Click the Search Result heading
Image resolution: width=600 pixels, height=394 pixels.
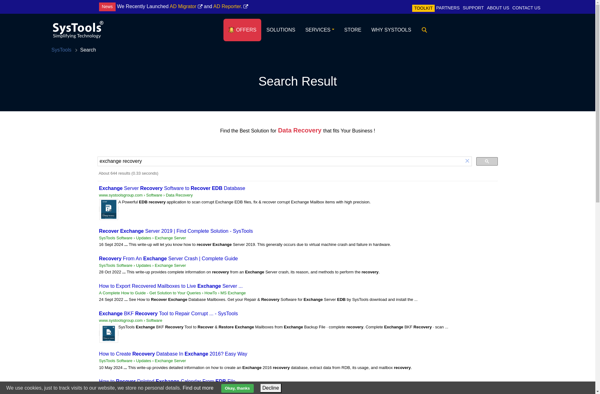click(x=297, y=81)
